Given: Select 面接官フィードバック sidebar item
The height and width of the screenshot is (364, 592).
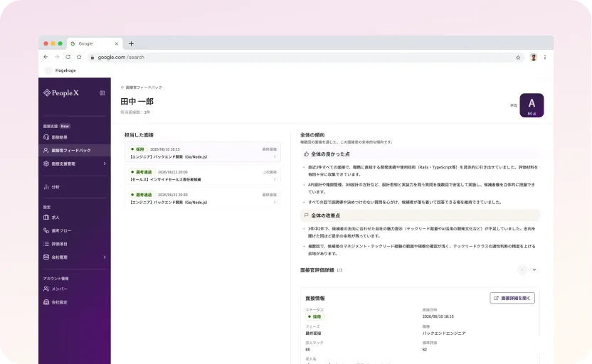Looking at the screenshot, I should pyautogui.click(x=75, y=150).
